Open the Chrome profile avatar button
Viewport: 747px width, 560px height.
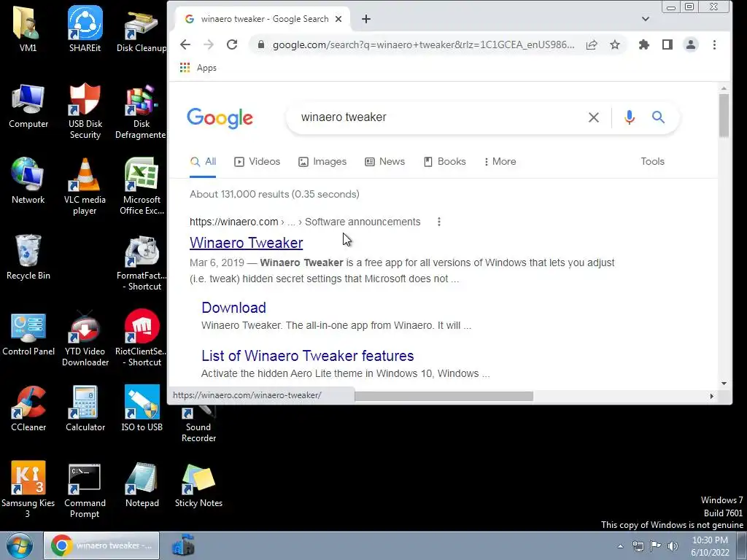pyautogui.click(x=691, y=44)
